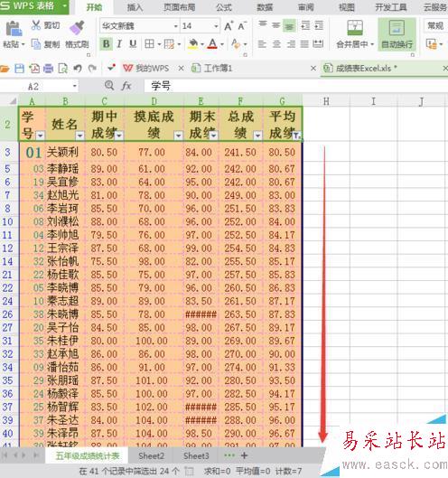This screenshot has width=448, height=478.
Task: Click the Print Preview icon
Action: coord(63,69)
